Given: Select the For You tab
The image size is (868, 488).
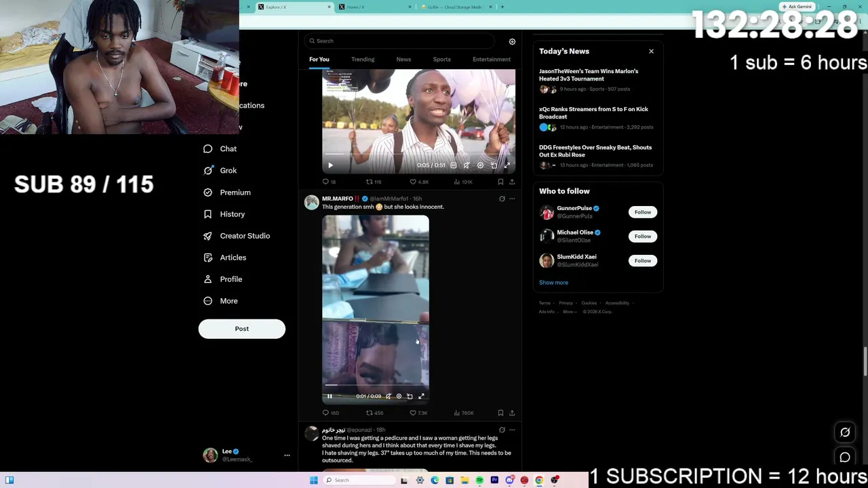Looking at the screenshot, I should (x=319, y=60).
